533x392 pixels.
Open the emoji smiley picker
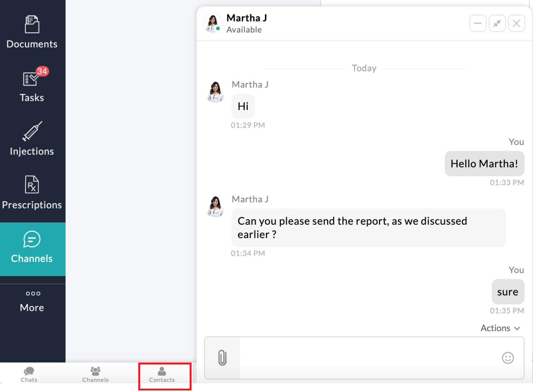click(x=508, y=358)
